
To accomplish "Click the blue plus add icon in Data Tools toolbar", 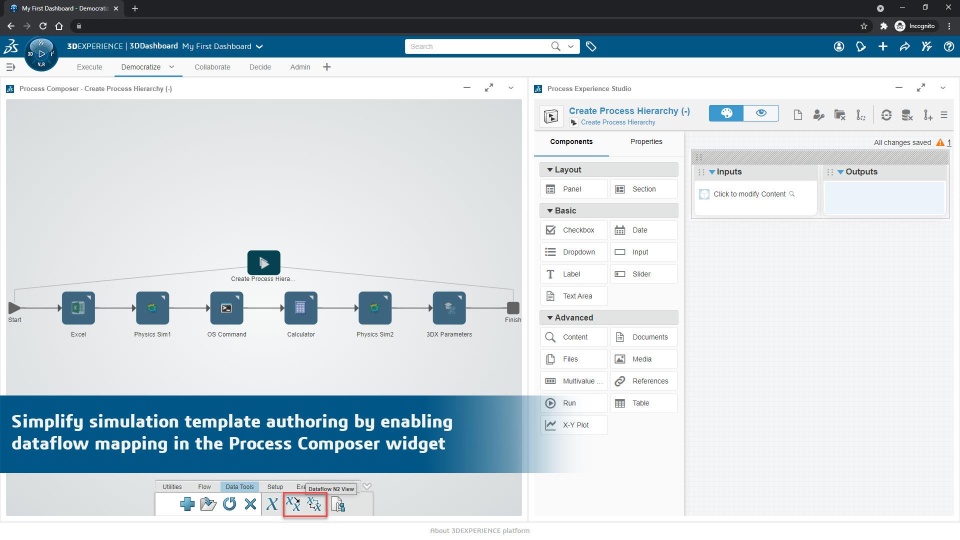I will pyautogui.click(x=187, y=504).
